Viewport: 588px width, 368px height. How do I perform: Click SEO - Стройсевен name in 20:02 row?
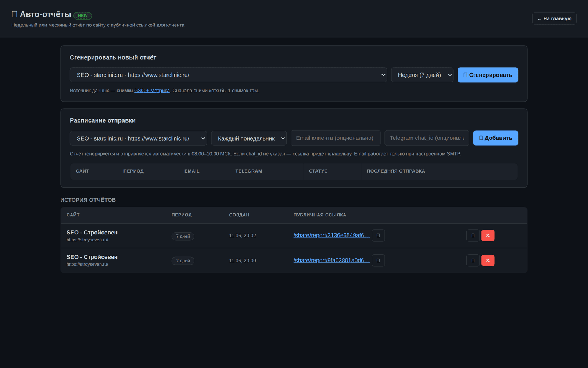tap(92, 233)
